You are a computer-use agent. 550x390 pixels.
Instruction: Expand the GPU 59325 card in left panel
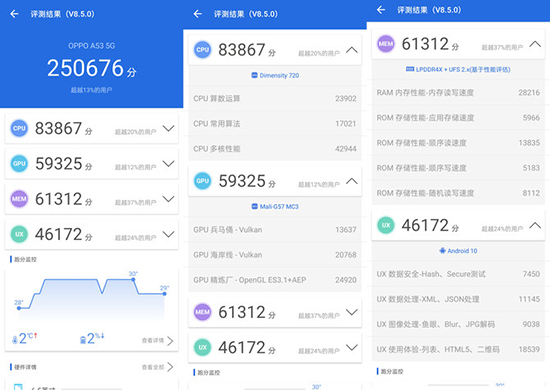coord(168,163)
